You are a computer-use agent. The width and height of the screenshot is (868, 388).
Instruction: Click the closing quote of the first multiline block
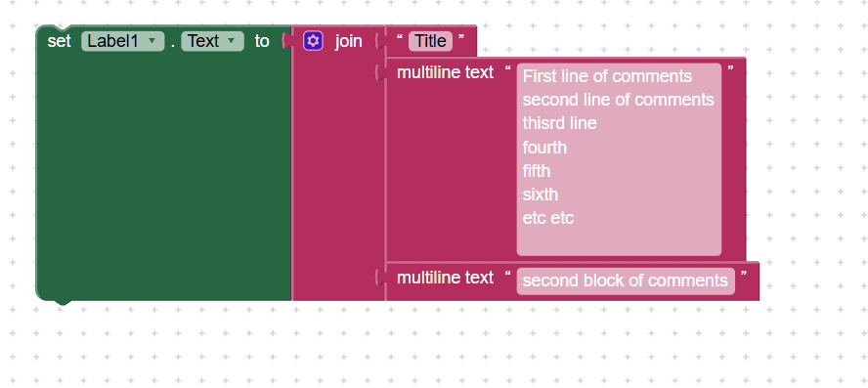[731, 68]
